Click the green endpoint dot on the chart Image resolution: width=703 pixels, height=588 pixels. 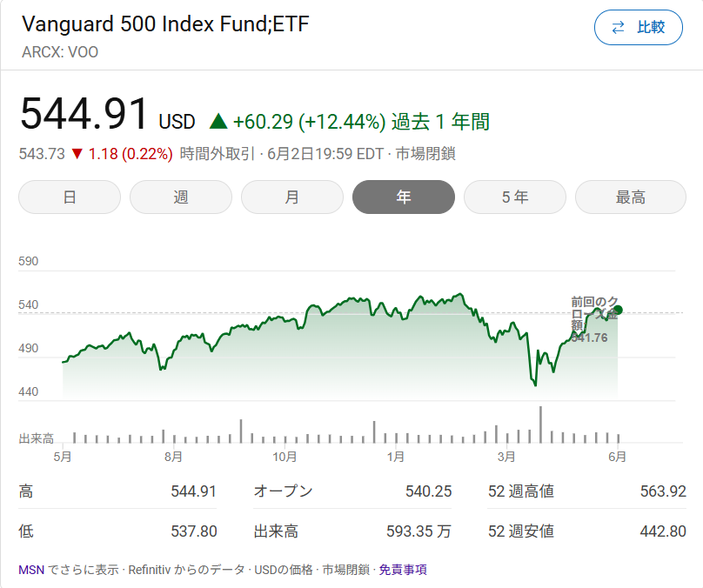(618, 310)
